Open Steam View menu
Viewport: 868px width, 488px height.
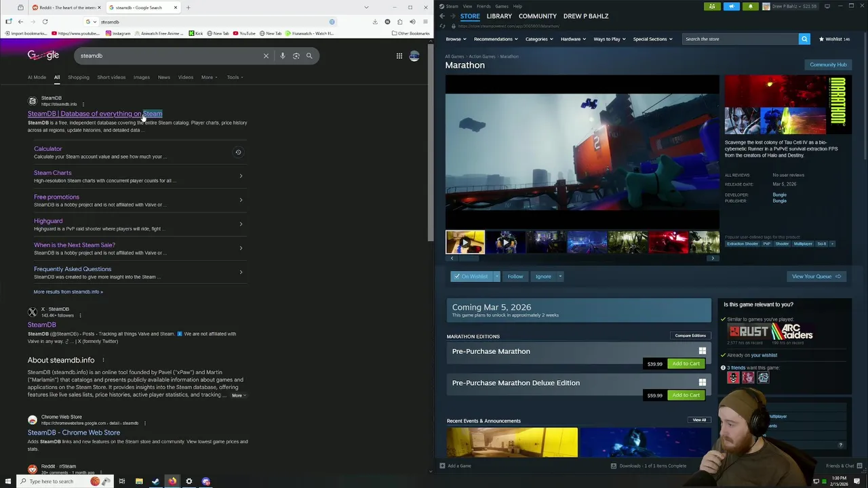(x=467, y=6)
